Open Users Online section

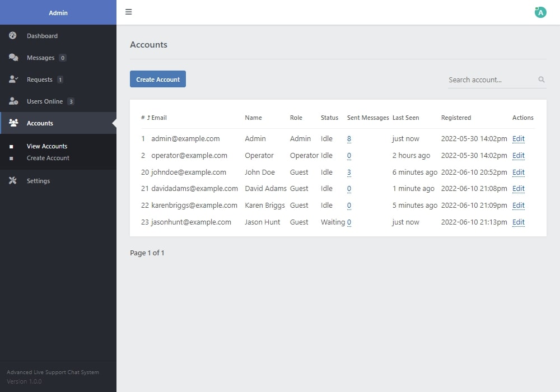tap(58, 101)
